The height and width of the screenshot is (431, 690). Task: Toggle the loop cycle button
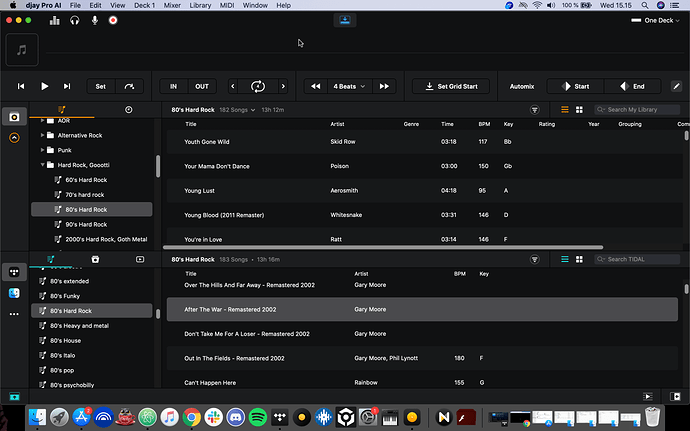(258, 86)
